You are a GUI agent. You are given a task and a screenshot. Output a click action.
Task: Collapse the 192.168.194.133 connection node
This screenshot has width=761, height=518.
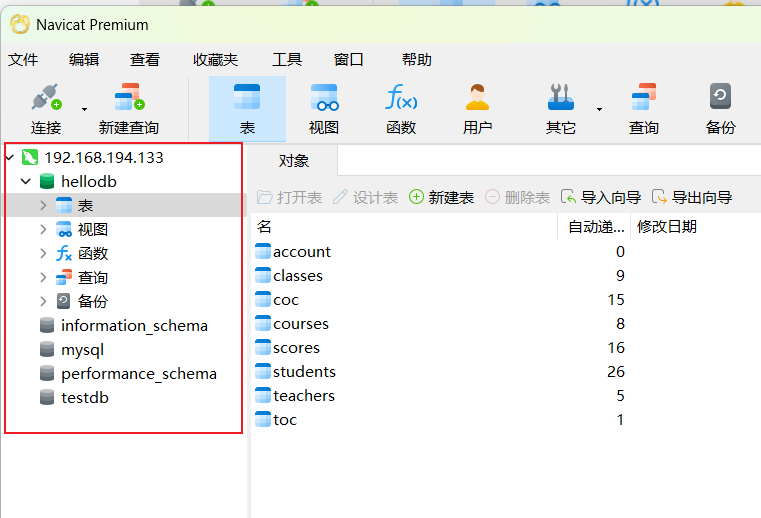click(10, 157)
